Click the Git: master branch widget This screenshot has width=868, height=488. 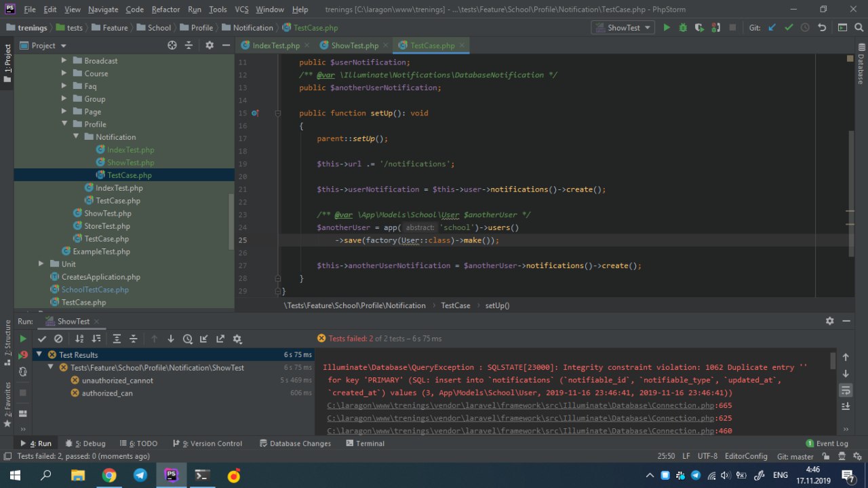[x=795, y=456]
